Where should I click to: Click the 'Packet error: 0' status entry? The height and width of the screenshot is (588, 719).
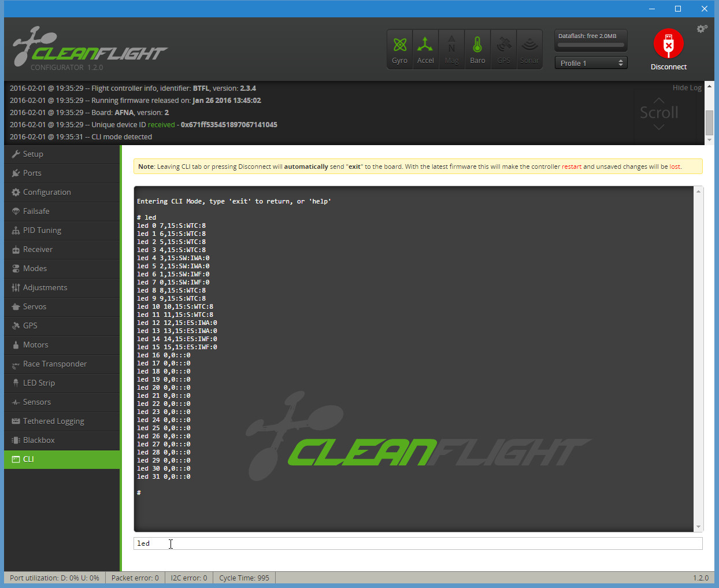tap(135, 578)
